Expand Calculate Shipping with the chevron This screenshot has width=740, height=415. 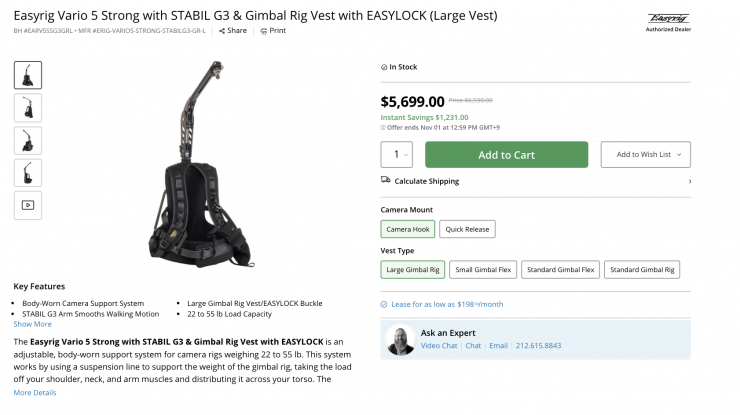[x=689, y=181]
